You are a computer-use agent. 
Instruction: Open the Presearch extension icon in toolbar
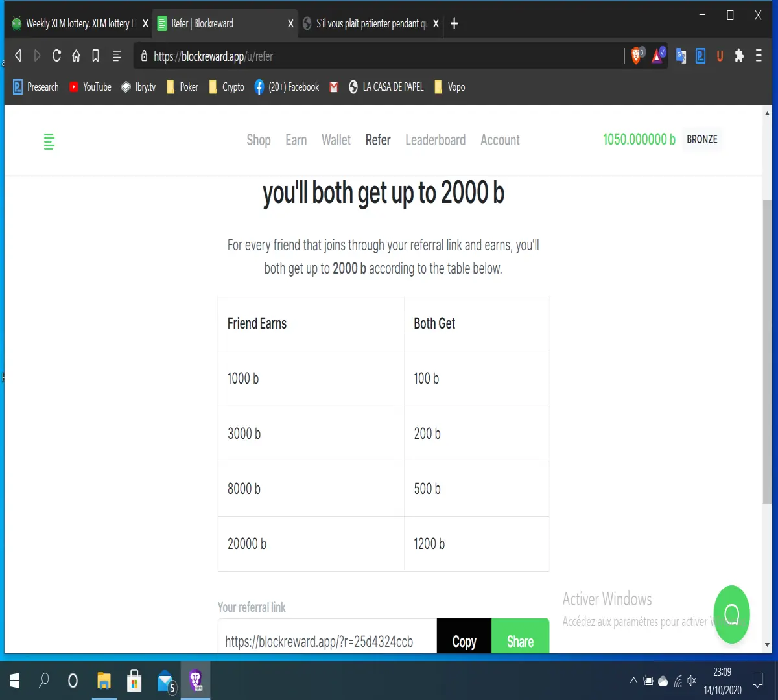700,56
